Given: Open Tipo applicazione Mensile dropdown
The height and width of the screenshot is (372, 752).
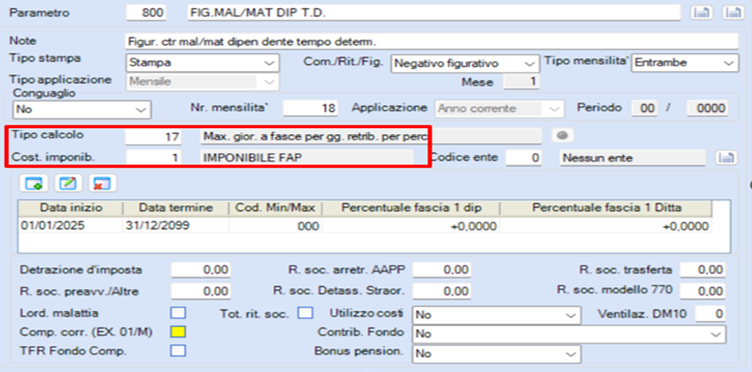Looking at the screenshot, I should point(202,82).
